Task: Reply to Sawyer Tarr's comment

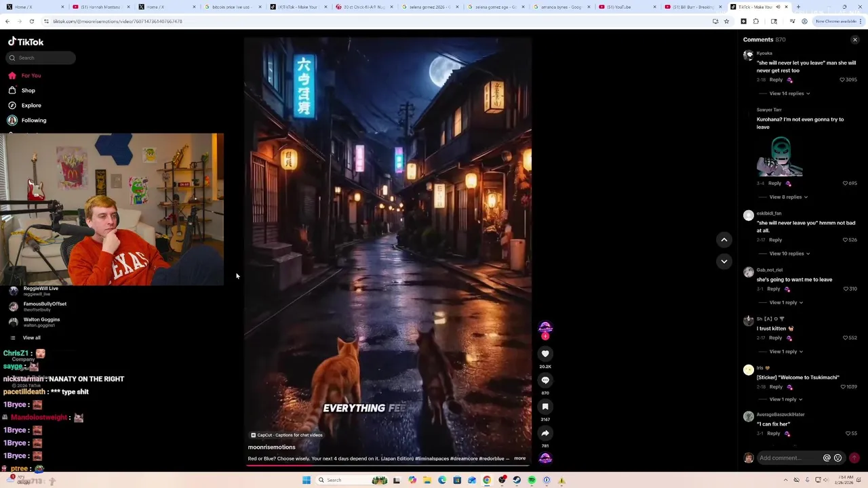Action: click(774, 183)
